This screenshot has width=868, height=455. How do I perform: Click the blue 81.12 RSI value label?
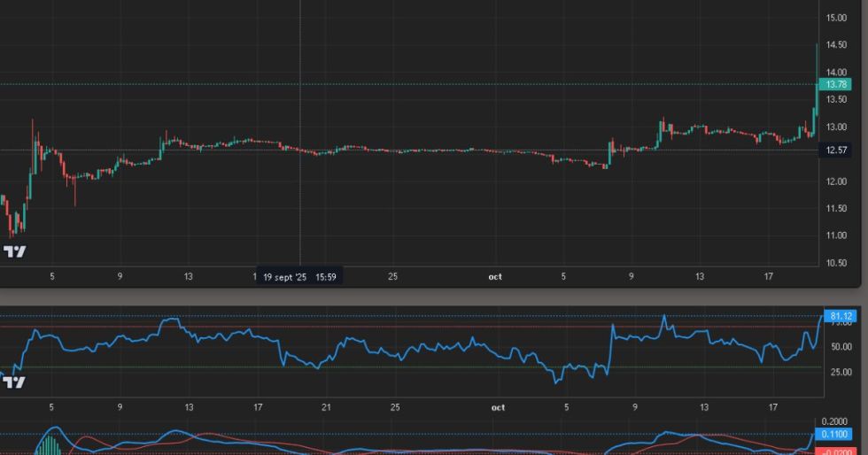point(839,316)
